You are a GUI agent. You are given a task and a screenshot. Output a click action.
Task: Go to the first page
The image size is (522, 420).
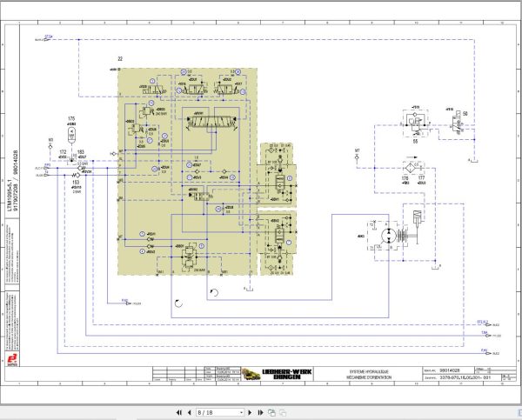pos(178,413)
